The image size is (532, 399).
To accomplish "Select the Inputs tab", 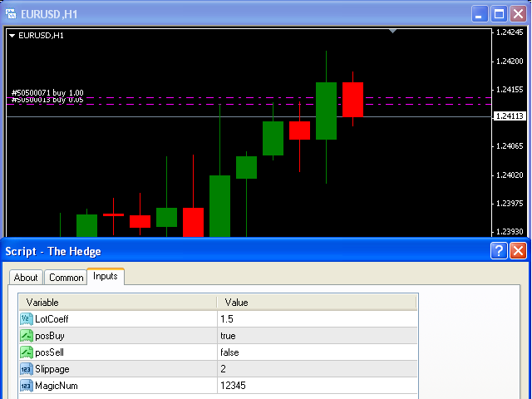I will point(106,276).
